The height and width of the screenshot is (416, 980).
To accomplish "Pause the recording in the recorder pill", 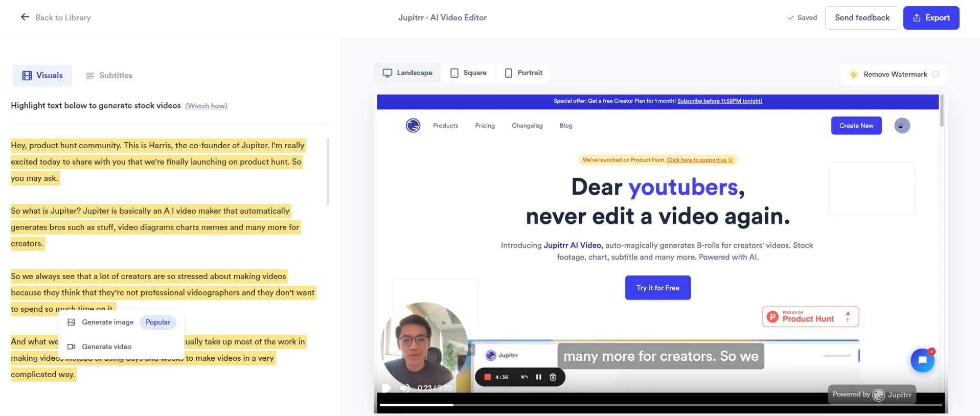I will [538, 377].
